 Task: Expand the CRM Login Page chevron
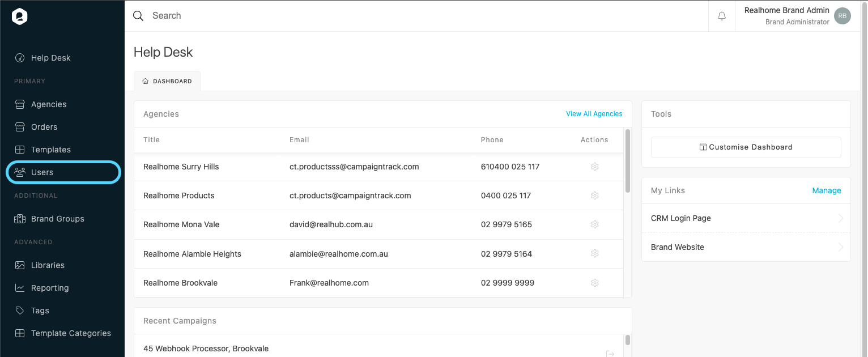click(840, 218)
